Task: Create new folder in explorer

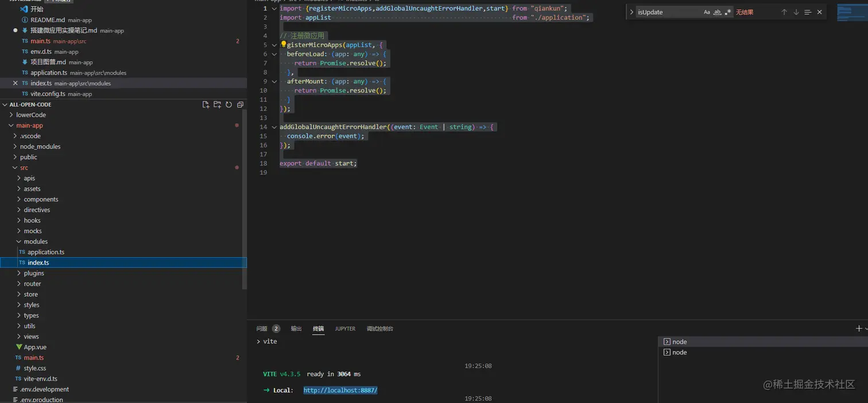Action: click(217, 104)
